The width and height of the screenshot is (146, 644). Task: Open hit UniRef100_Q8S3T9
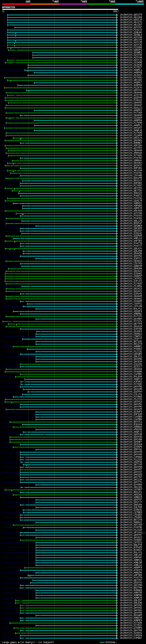coord(131,15)
